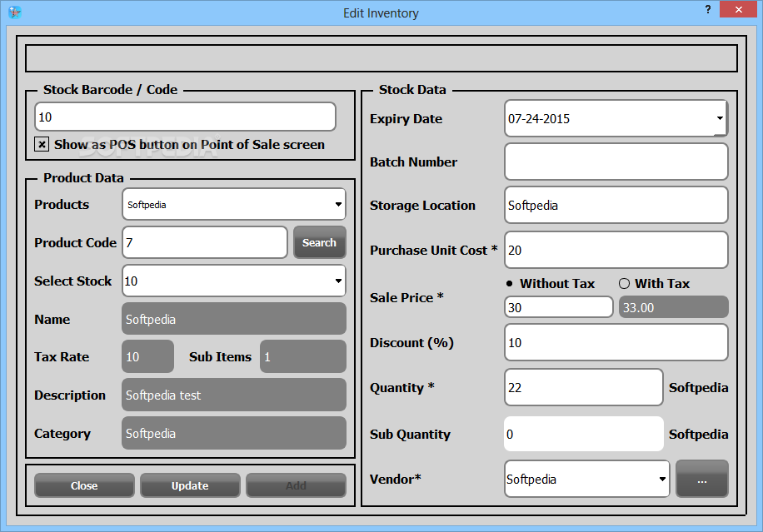Click the Purchase Unit Cost field
This screenshot has width=763, height=532.
pos(616,250)
